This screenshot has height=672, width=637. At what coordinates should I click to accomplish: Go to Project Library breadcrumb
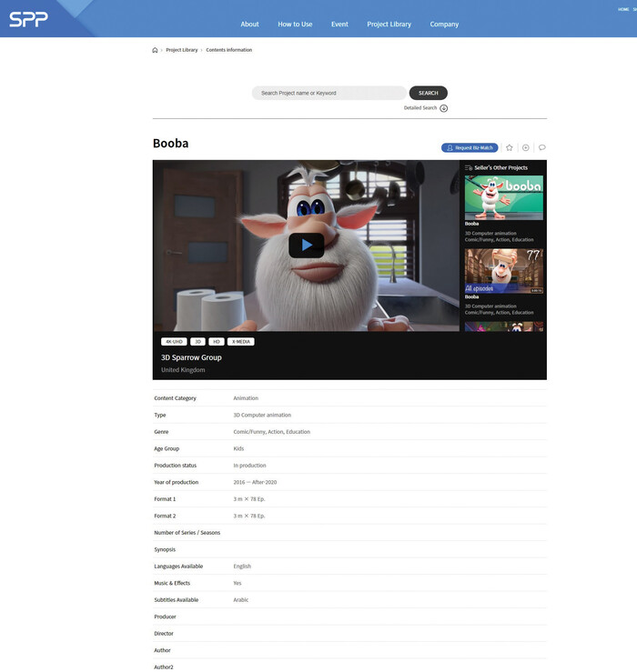(x=182, y=50)
